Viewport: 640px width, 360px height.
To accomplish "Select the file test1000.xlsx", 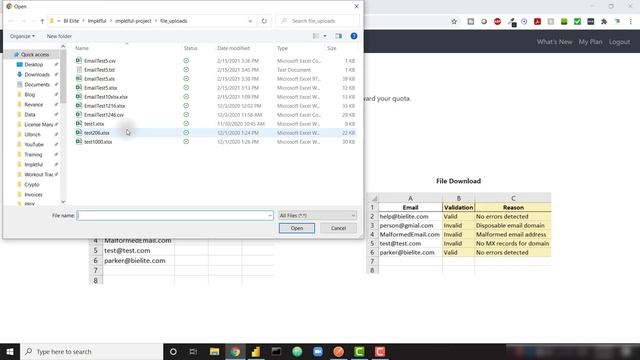I will coord(98,142).
